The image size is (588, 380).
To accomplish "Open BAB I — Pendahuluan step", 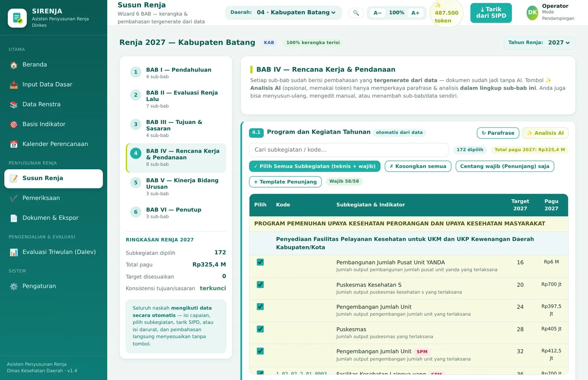I will (176, 73).
